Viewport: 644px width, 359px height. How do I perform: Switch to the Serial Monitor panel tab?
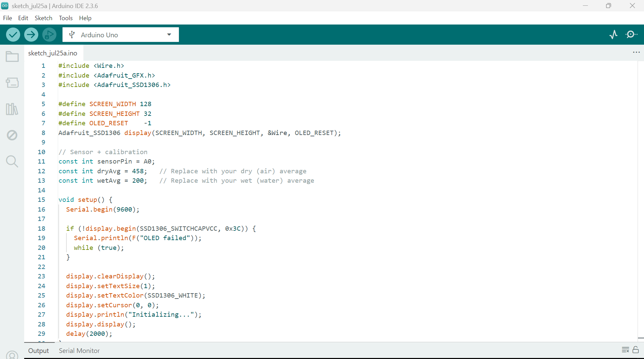click(79, 351)
